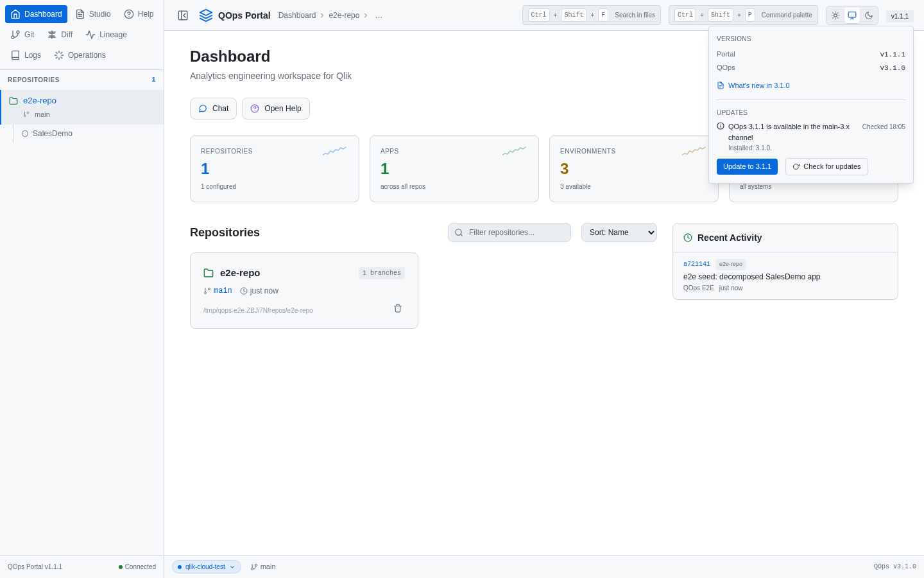Image resolution: width=924 pixels, height=578 pixels.
Task: Expand the breadcrumb ellipsis
Action: pos(379,15)
